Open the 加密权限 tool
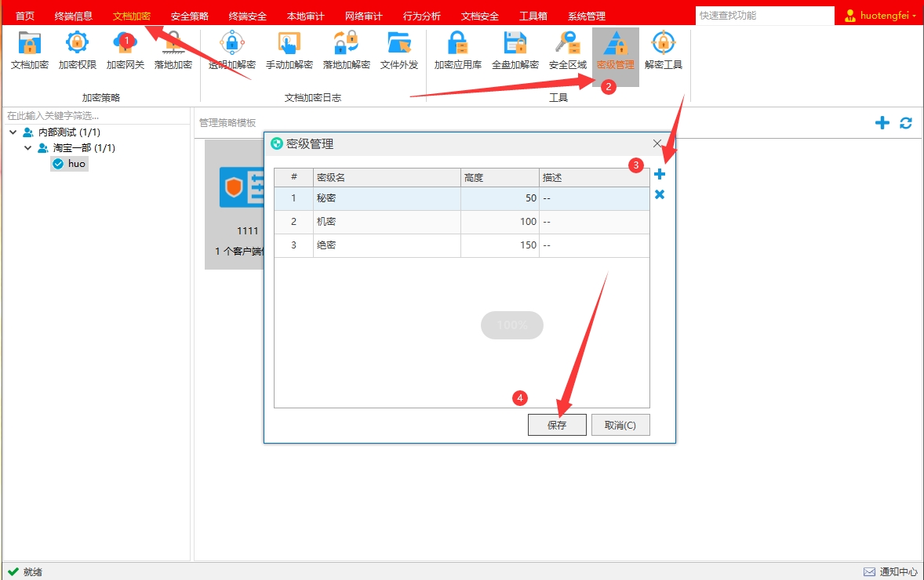The image size is (924, 580). tap(77, 51)
